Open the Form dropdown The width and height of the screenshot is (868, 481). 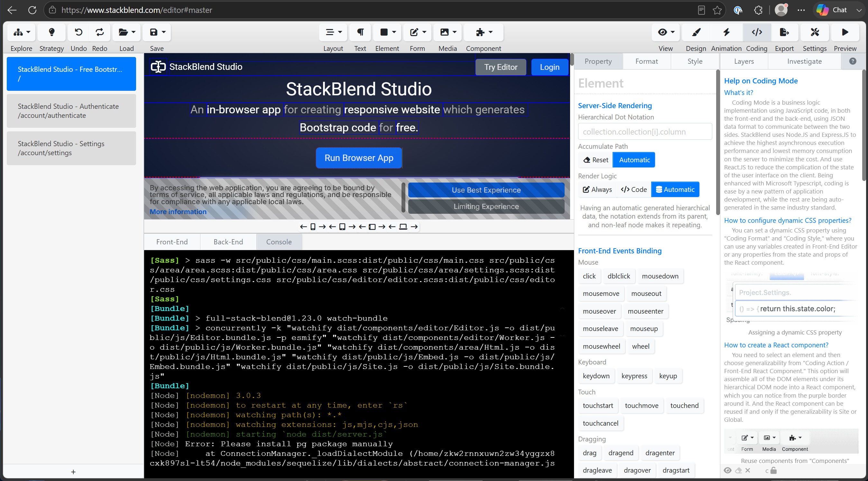(418, 33)
